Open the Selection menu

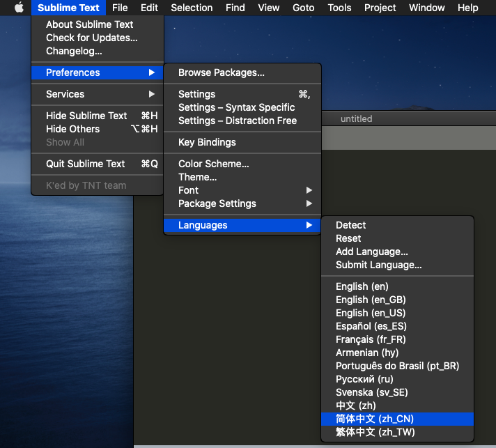192,7
